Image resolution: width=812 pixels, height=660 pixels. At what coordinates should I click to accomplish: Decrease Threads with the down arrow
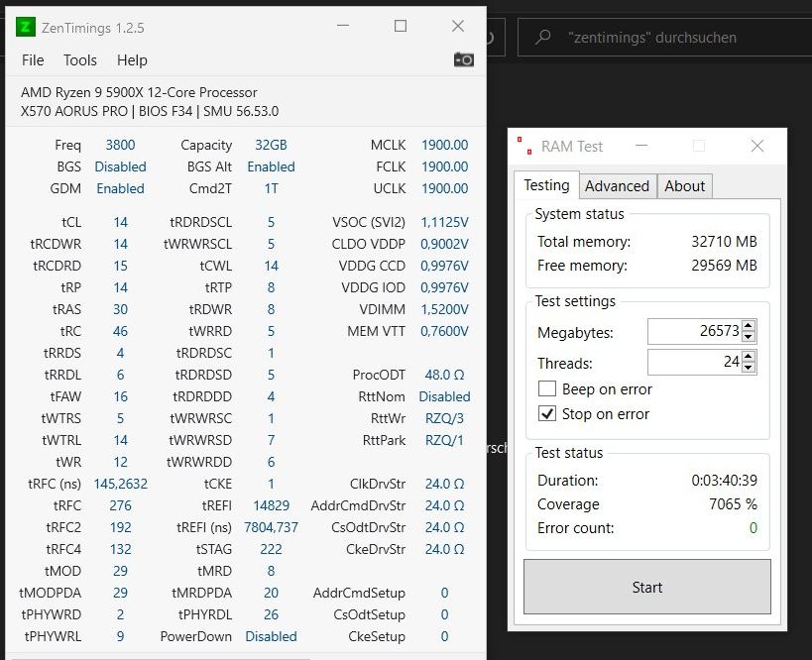coord(748,367)
